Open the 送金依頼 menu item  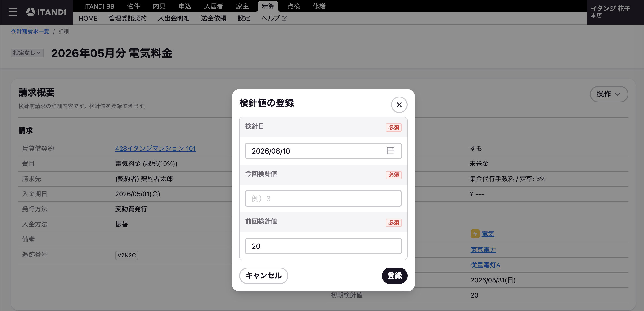214,18
